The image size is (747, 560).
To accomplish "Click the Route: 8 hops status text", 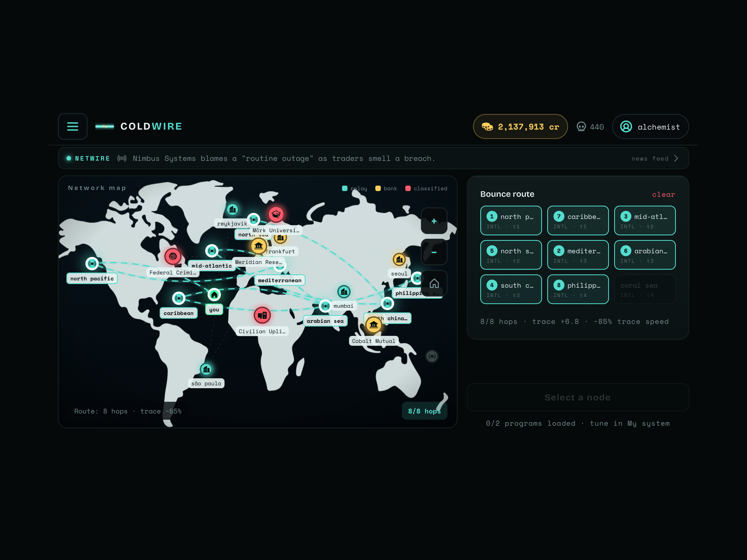I will coord(128,411).
